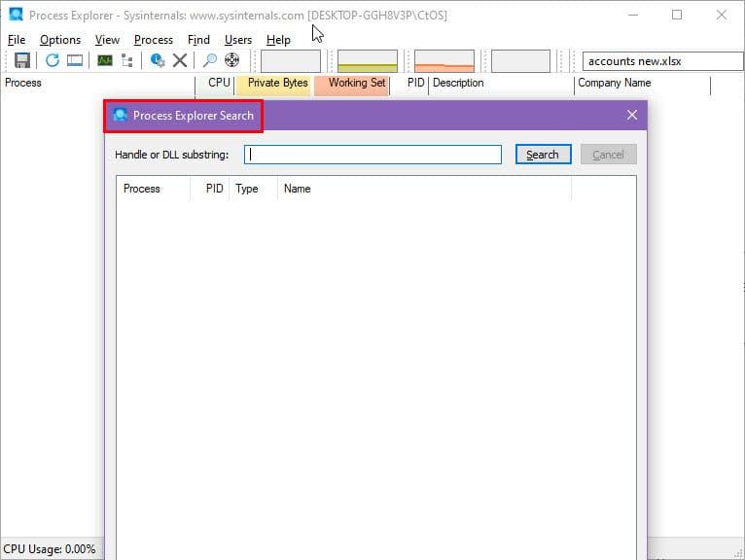Click the Refresh Now toolbar icon
The height and width of the screenshot is (560, 745).
coord(53,60)
